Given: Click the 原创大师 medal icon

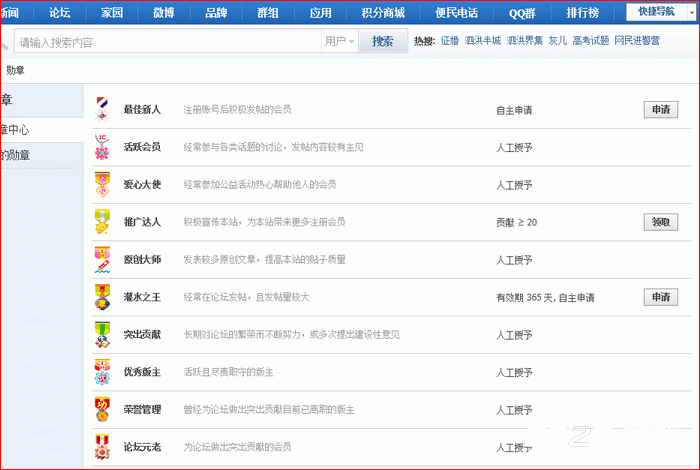Looking at the screenshot, I should (x=102, y=260).
